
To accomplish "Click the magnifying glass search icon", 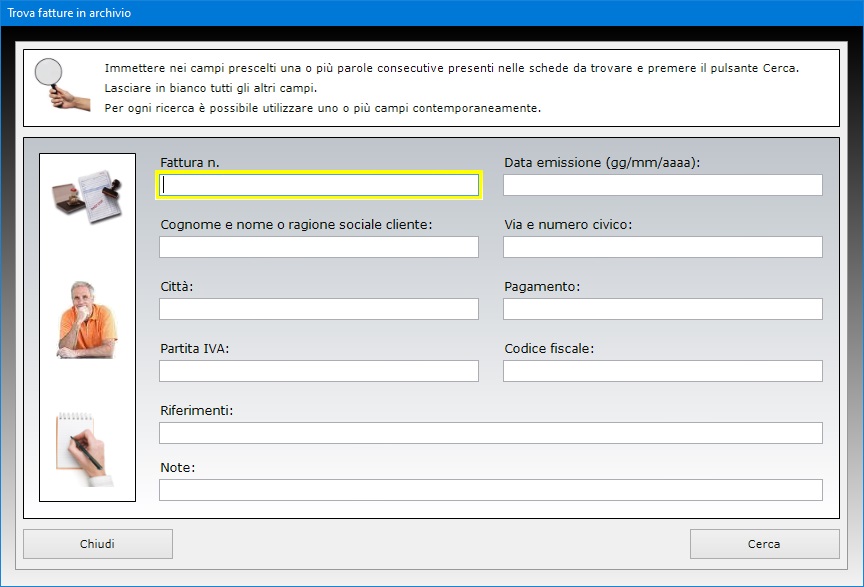I will [61, 84].
